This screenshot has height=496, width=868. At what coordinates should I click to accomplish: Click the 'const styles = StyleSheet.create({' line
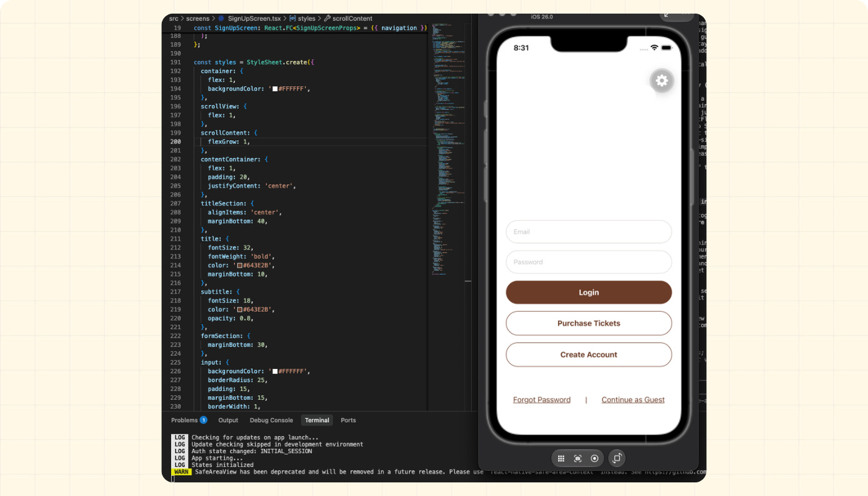(x=254, y=63)
